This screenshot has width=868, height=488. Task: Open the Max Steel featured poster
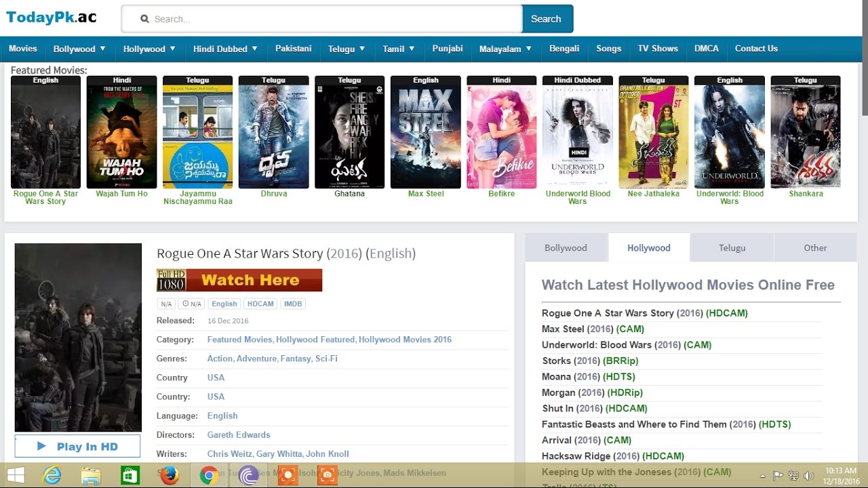[x=425, y=132]
